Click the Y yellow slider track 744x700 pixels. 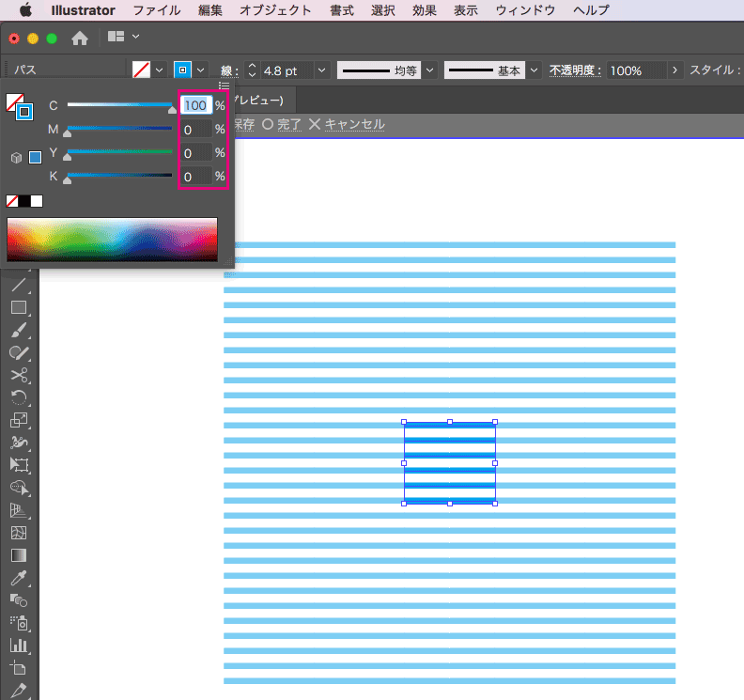click(x=119, y=151)
